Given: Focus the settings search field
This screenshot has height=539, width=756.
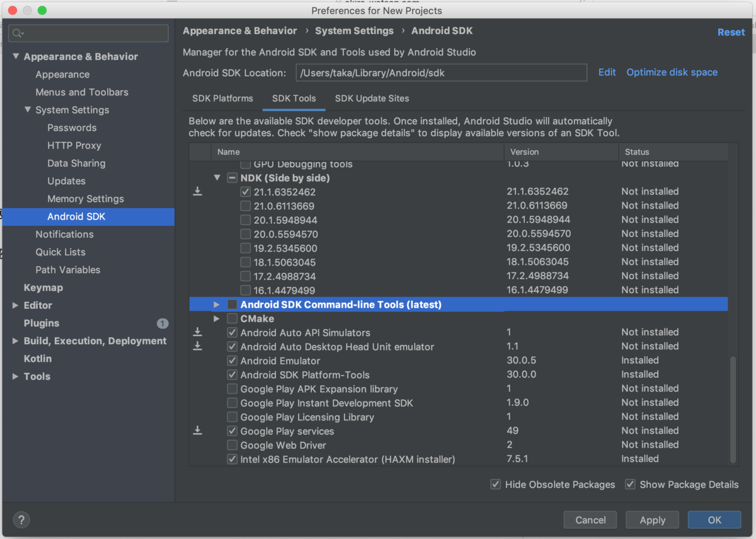Looking at the screenshot, I should coord(88,33).
